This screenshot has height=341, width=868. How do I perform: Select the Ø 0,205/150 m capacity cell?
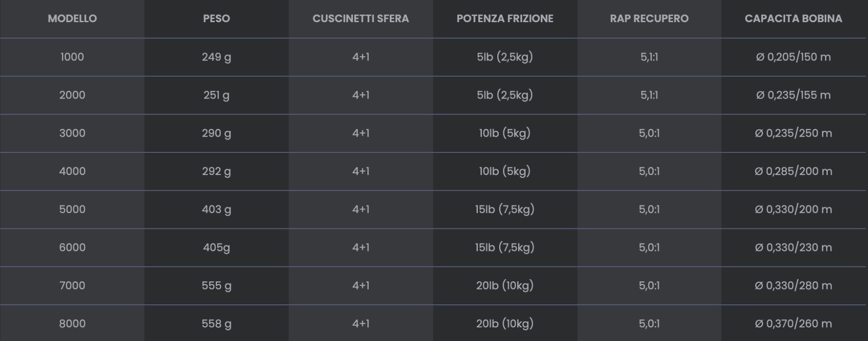[793, 57]
